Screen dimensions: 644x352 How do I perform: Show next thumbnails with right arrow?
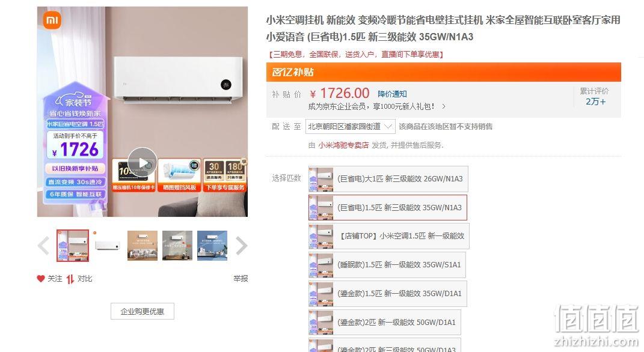[x=242, y=245]
